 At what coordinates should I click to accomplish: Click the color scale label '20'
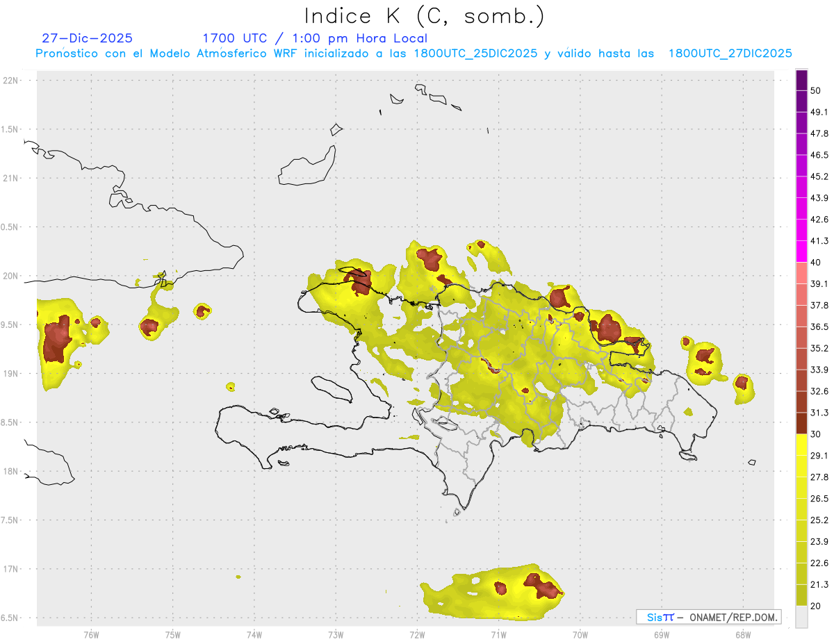point(816,606)
